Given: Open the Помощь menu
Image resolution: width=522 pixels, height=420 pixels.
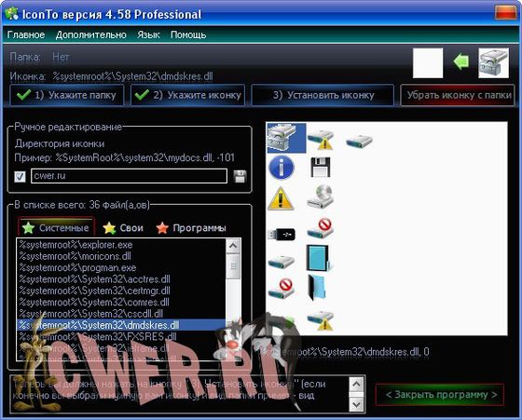Looking at the screenshot, I should pyautogui.click(x=188, y=34).
